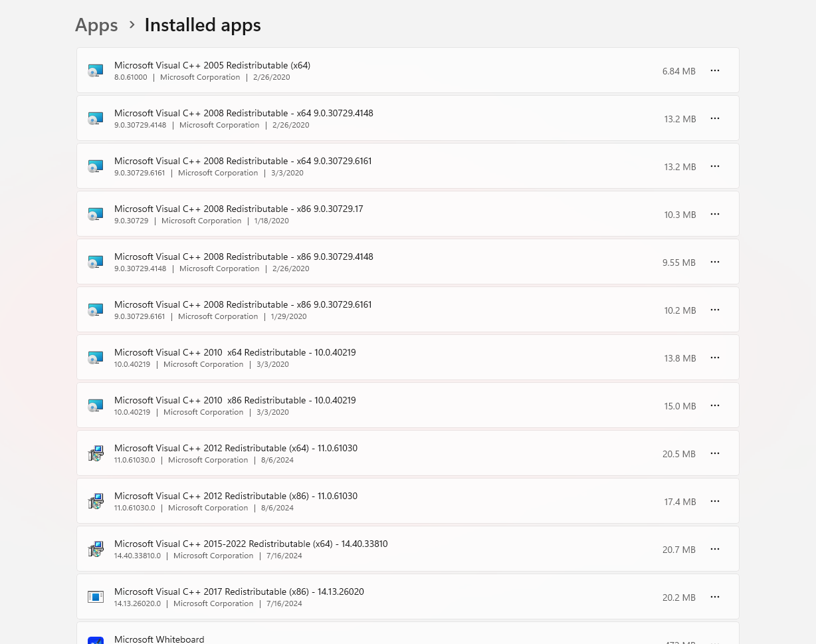Click the Microsoft Whiteboard entry name

coord(159,639)
